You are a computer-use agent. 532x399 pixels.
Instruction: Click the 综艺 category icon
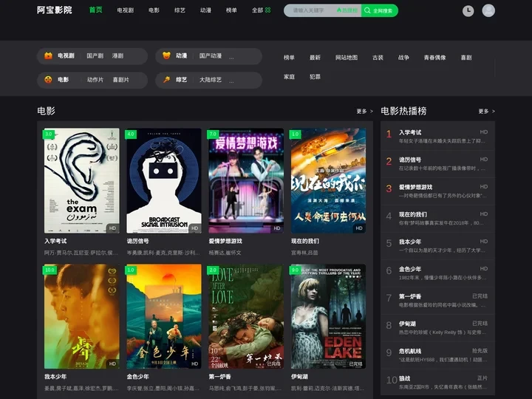(166, 80)
